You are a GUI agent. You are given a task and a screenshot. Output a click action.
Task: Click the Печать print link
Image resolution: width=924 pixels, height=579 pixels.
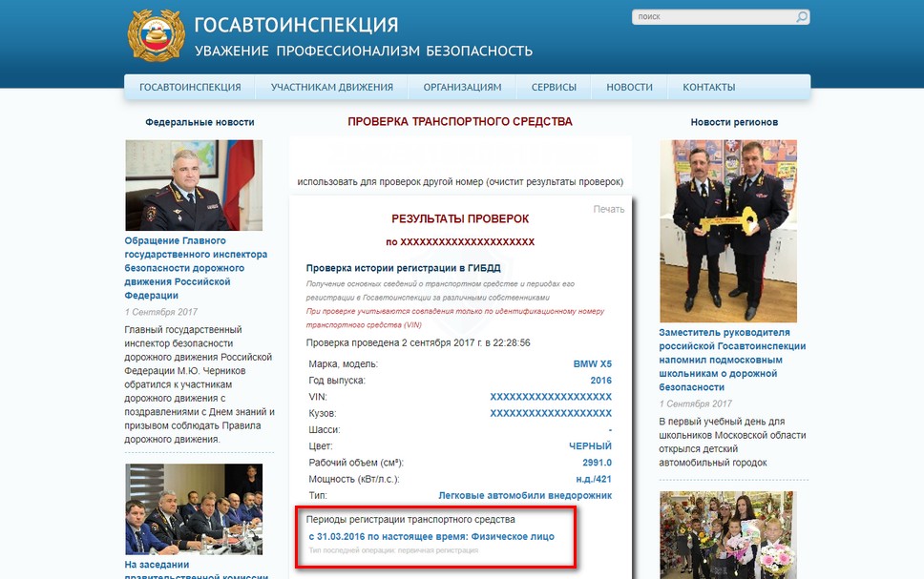[x=609, y=209]
